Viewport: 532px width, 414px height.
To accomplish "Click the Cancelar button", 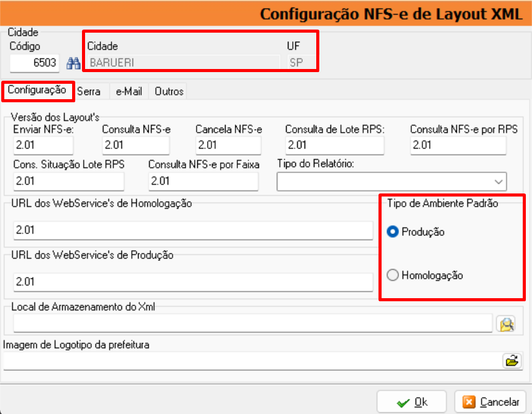I will tap(491, 402).
